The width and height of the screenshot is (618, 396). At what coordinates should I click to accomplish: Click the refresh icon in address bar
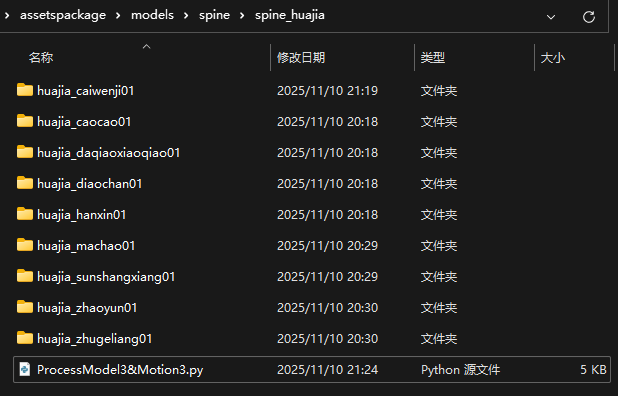point(589,17)
